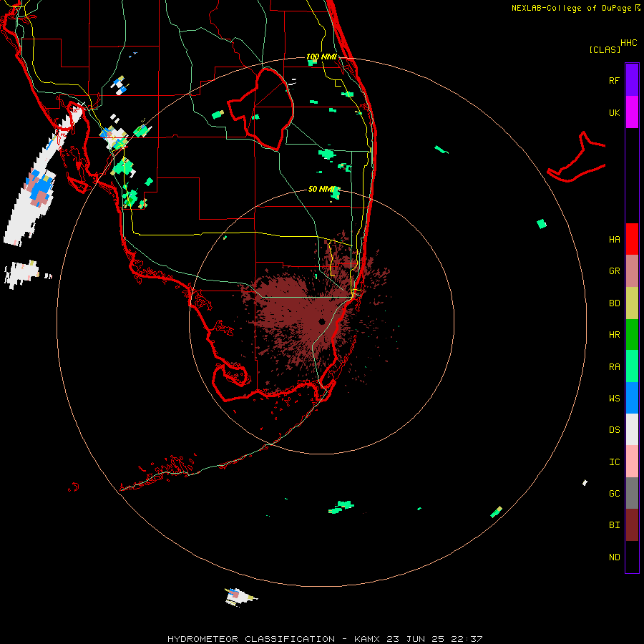Click the HA red legend swatch

632,239
